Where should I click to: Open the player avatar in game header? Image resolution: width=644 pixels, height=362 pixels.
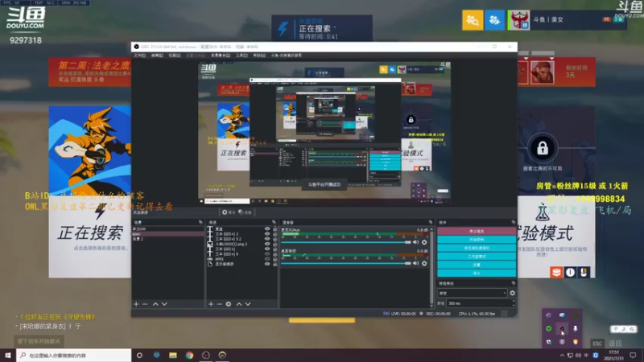pos(518,19)
